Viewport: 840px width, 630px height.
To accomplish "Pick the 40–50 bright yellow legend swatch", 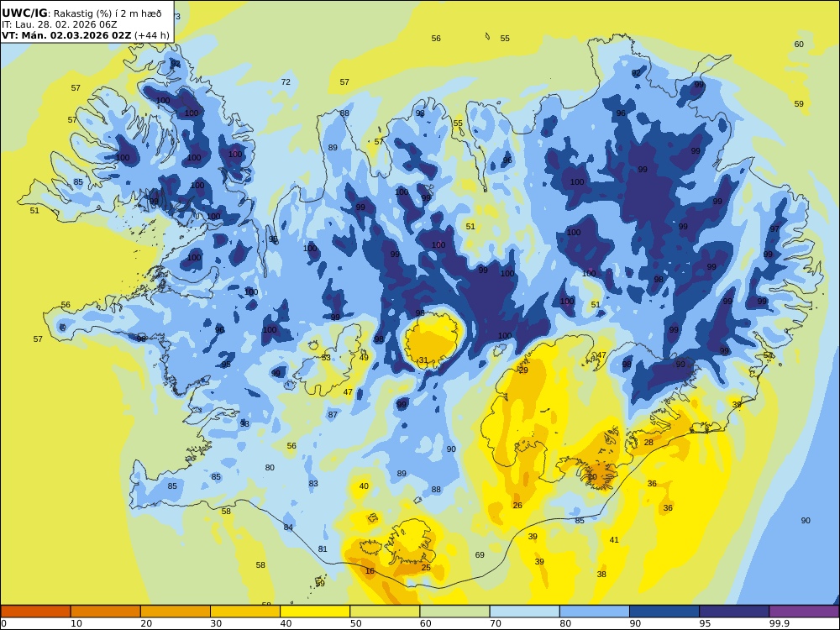I will (315, 612).
